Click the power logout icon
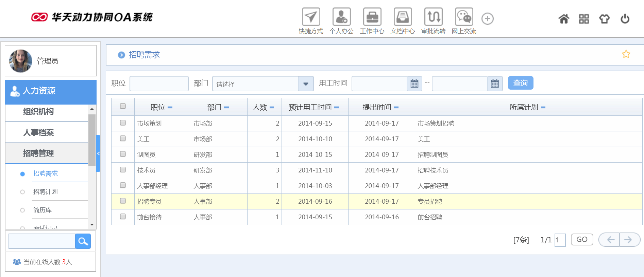Image resolution: width=644 pixels, height=277 pixels. click(x=625, y=19)
